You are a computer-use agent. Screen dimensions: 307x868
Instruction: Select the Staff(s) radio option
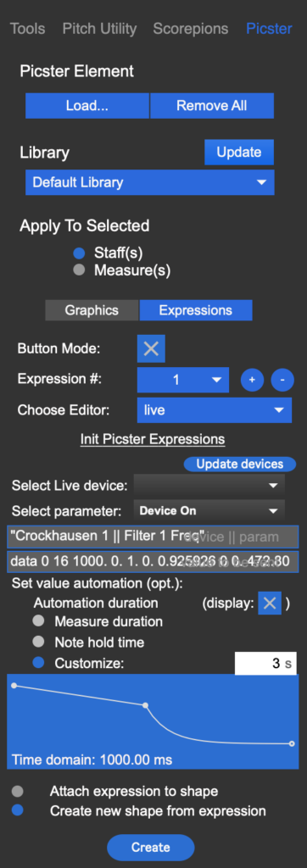pos(79,253)
